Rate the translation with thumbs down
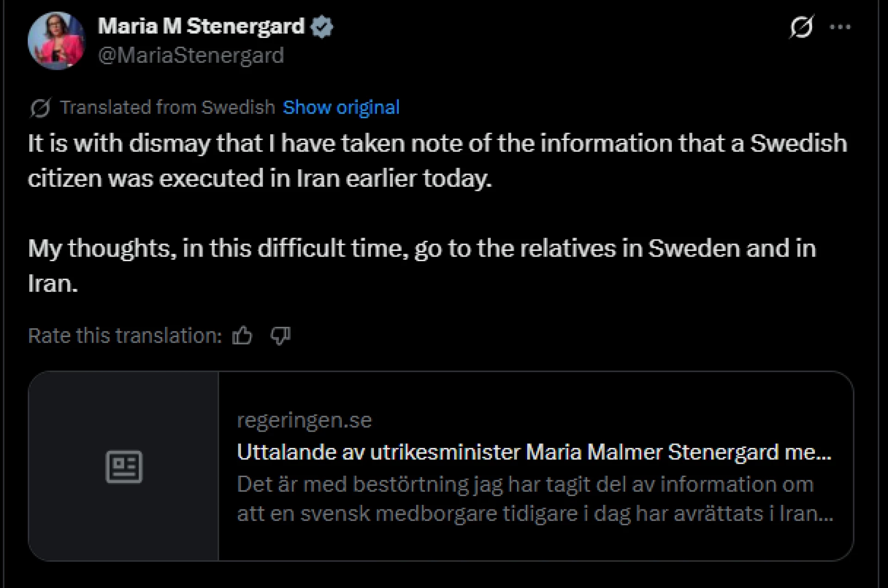The height and width of the screenshot is (588, 888). tap(280, 336)
